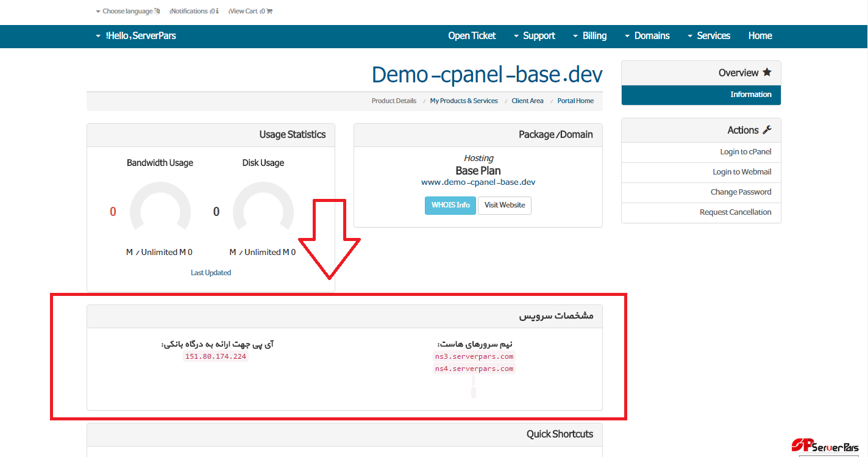Expand the Hello, ServerPars account menu
Viewport: 868px width, 457px height.
pyautogui.click(x=136, y=36)
